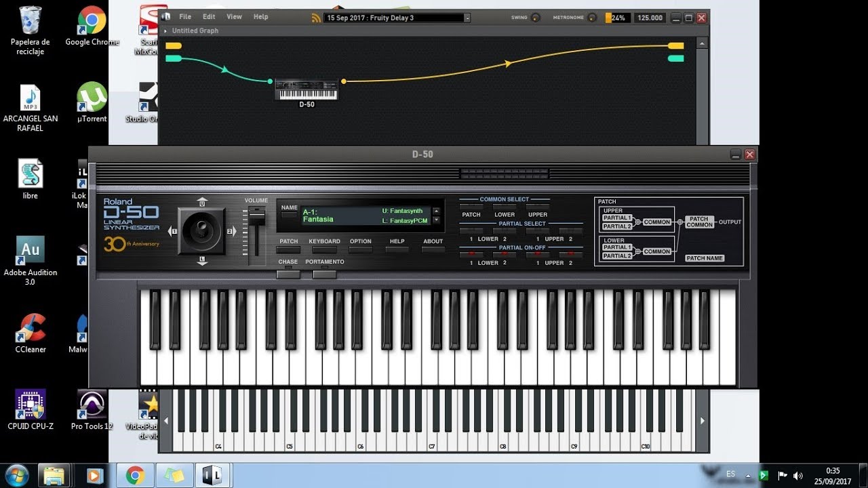Viewport: 868px width, 488px height.
Task: Click Upper COMMON in patch diagram
Action: [x=657, y=222]
